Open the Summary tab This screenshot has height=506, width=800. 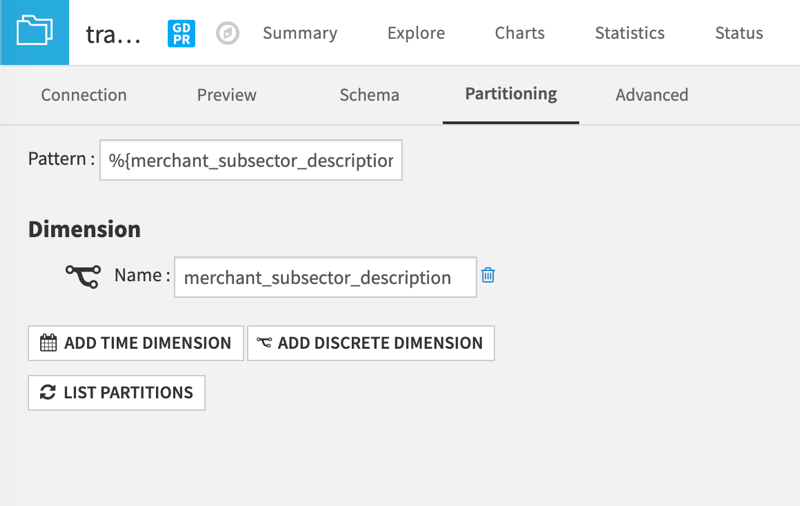coord(300,33)
